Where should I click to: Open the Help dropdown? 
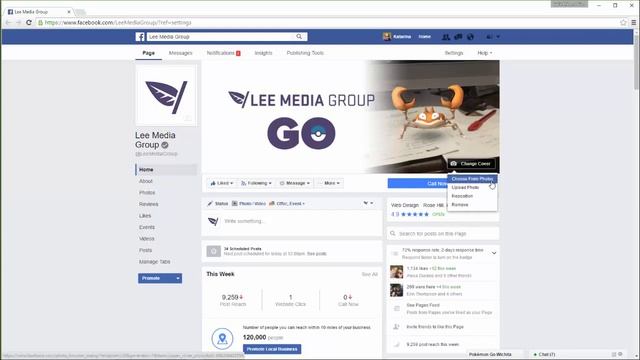[x=485, y=53]
